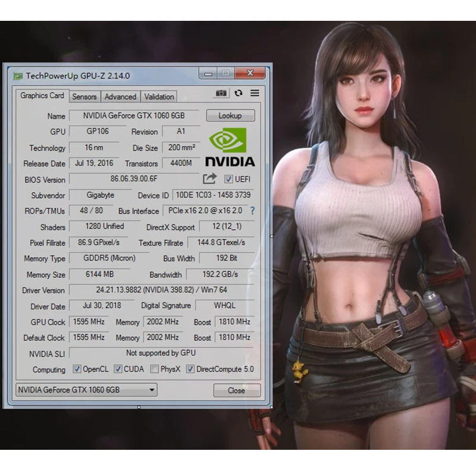This screenshot has width=476, height=476.
Task: Click the Device ID field 10DE 1C03
Action: pyautogui.click(x=213, y=195)
